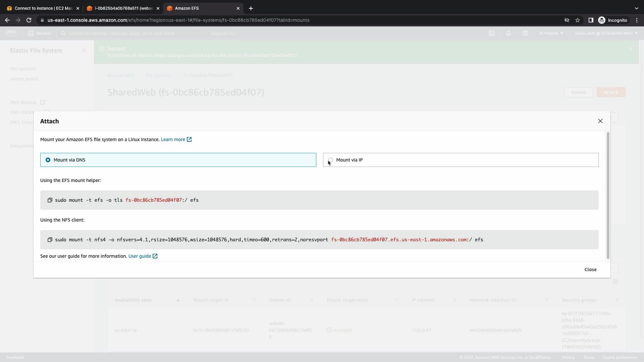This screenshot has width=644, height=362.
Task: Open the tab search dropdown chevron
Action: (x=636, y=8)
